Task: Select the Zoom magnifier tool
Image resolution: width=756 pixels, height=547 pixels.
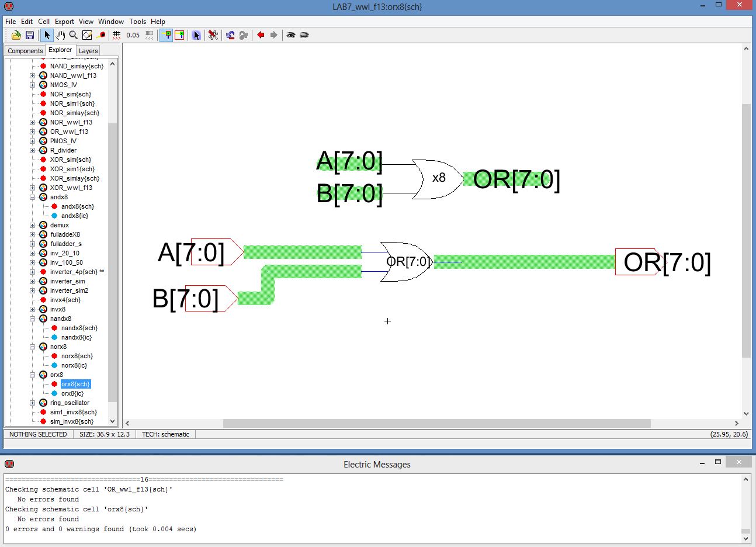Action: [74, 35]
